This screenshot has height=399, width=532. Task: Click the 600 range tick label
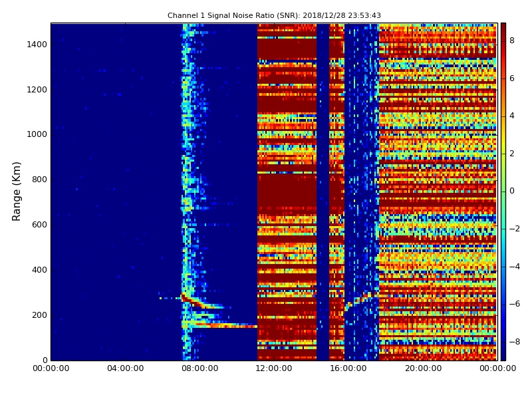(39, 225)
